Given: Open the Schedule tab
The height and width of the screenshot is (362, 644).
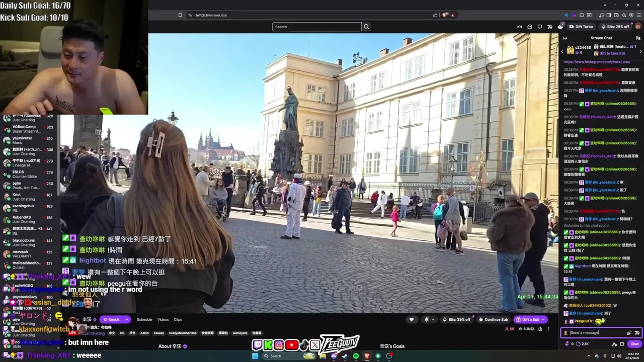Looking at the screenshot, I should click(x=144, y=319).
